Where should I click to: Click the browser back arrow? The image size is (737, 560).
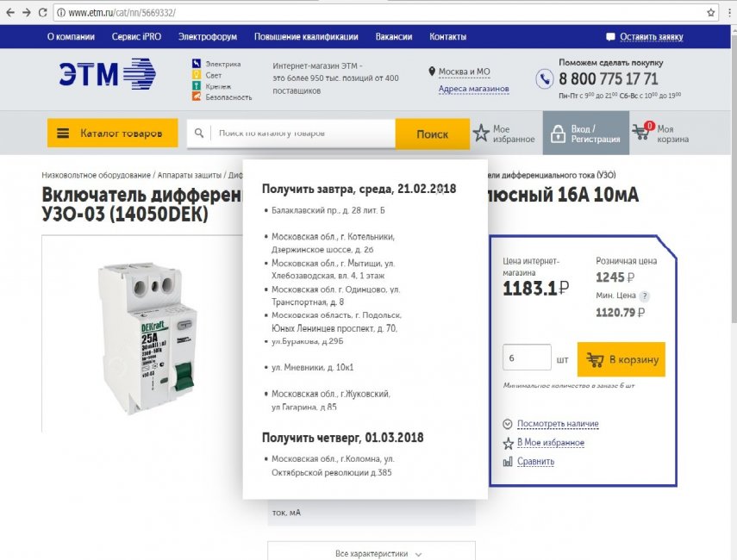click(x=9, y=12)
